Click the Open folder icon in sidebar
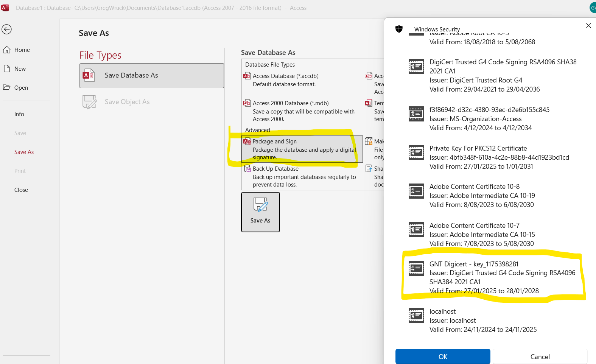 (7, 87)
